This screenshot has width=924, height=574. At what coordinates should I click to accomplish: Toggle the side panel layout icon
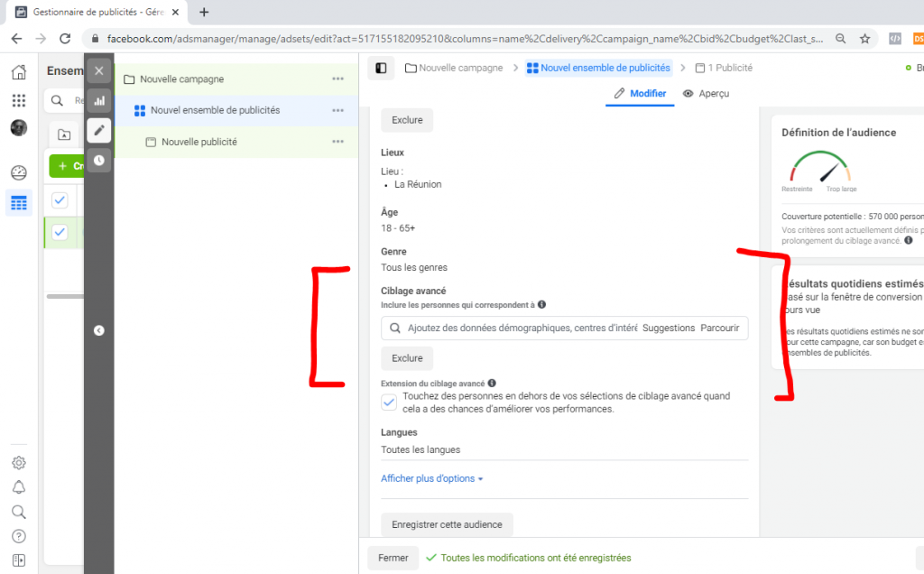381,68
